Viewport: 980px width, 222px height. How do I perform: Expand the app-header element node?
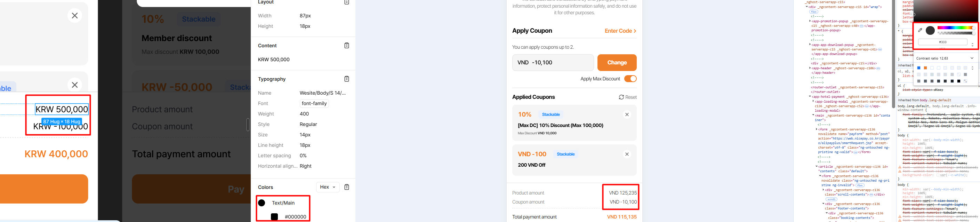click(810, 68)
